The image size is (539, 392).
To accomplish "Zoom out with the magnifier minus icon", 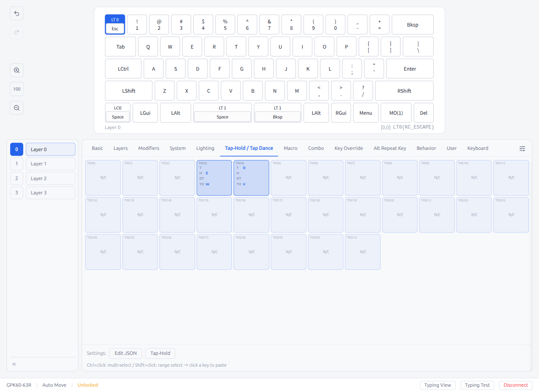I will pyautogui.click(x=16, y=107).
